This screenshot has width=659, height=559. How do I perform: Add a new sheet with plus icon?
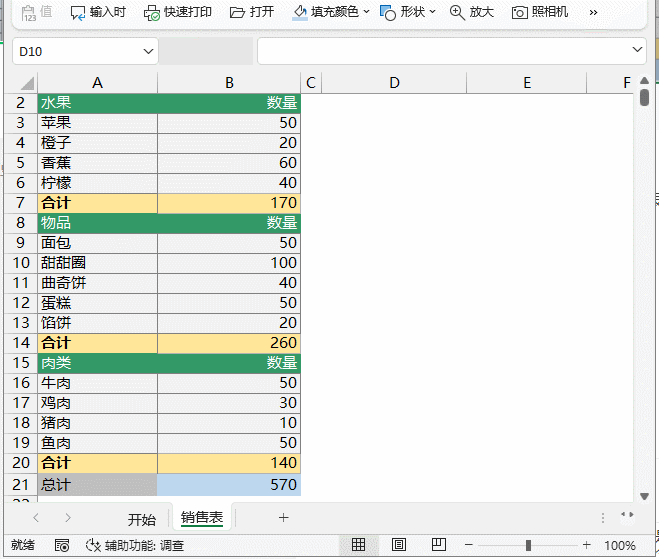click(283, 517)
